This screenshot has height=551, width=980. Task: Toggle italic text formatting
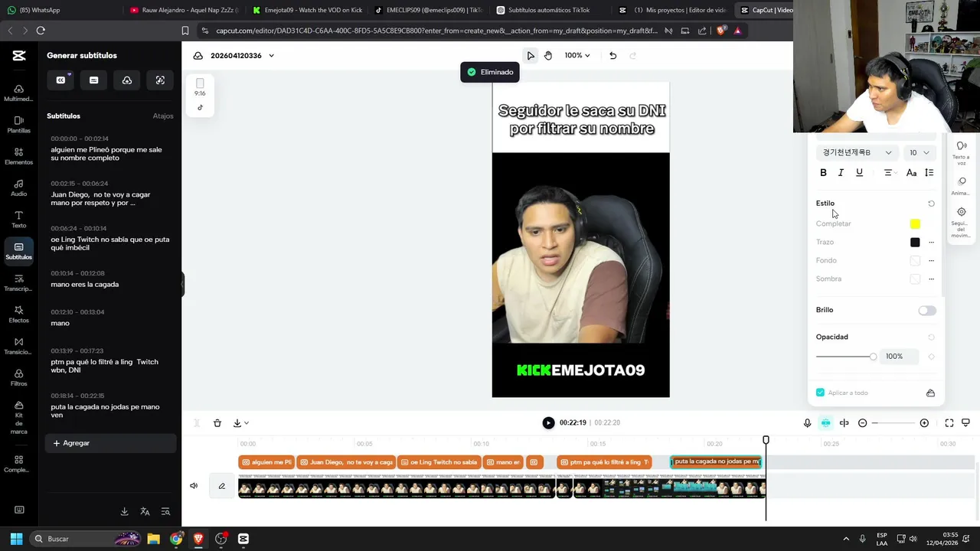pyautogui.click(x=841, y=173)
